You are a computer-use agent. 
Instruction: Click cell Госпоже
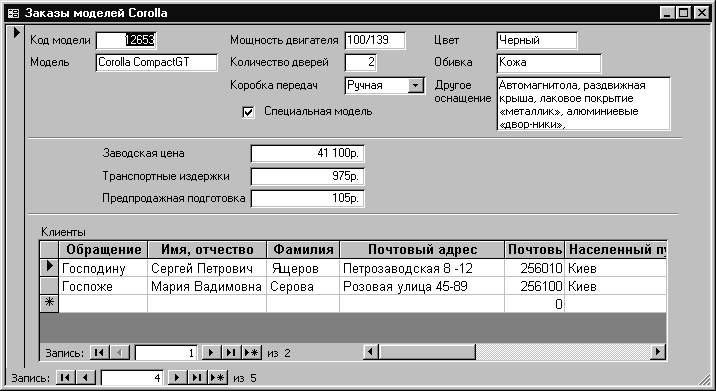pos(103,286)
